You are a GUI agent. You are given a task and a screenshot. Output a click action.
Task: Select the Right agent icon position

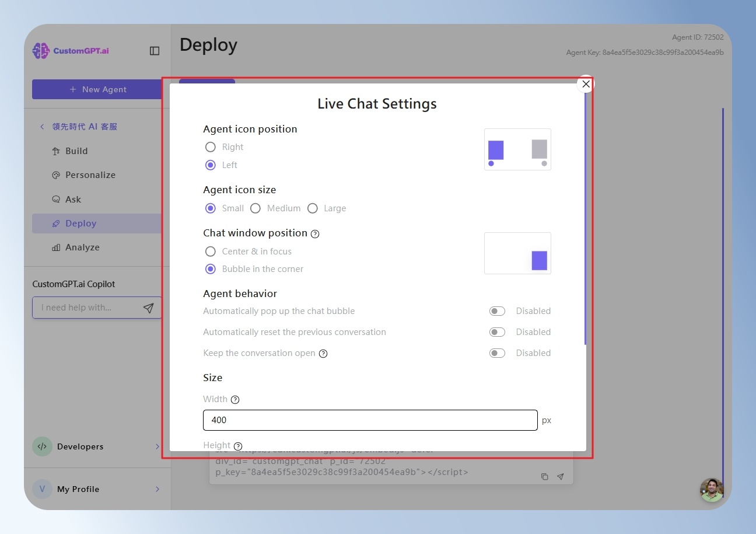[x=211, y=147]
